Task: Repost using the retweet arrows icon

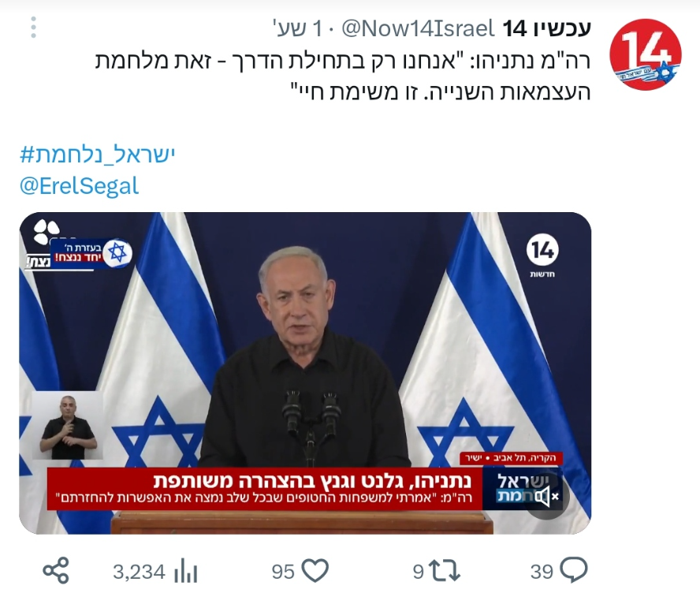Action: coord(444,571)
